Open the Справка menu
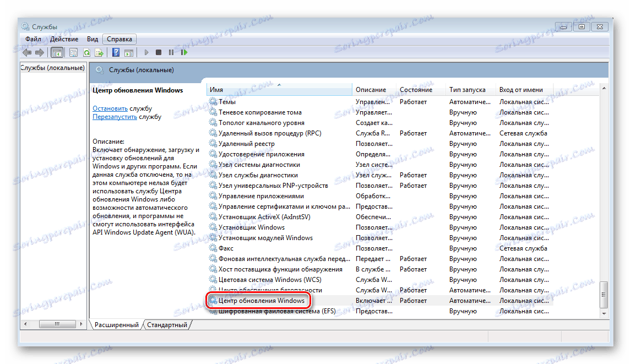This screenshot has width=631, height=364. click(119, 39)
